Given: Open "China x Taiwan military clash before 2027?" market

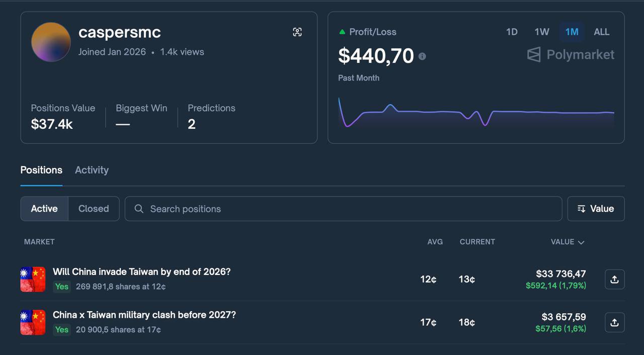Looking at the screenshot, I should tap(144, 315).
